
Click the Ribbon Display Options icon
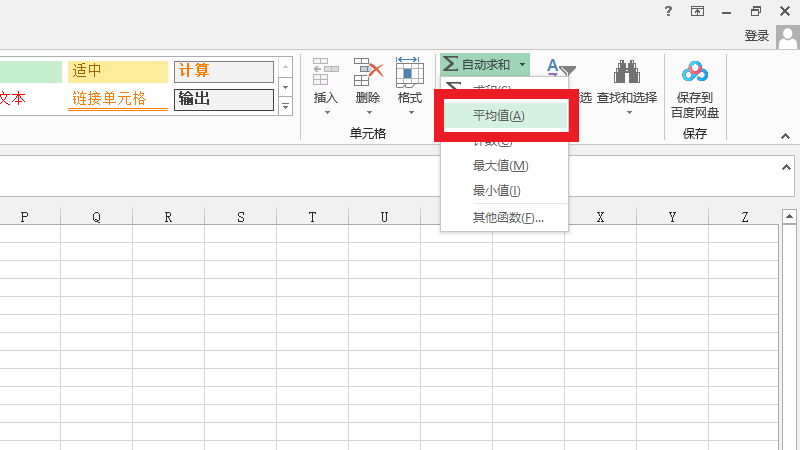click(x=697, y=11)
